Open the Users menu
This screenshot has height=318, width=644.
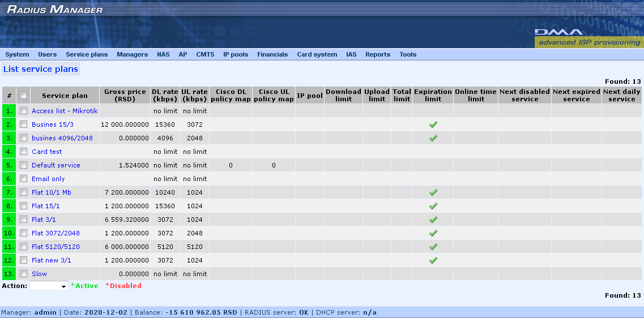pos(47,54)
